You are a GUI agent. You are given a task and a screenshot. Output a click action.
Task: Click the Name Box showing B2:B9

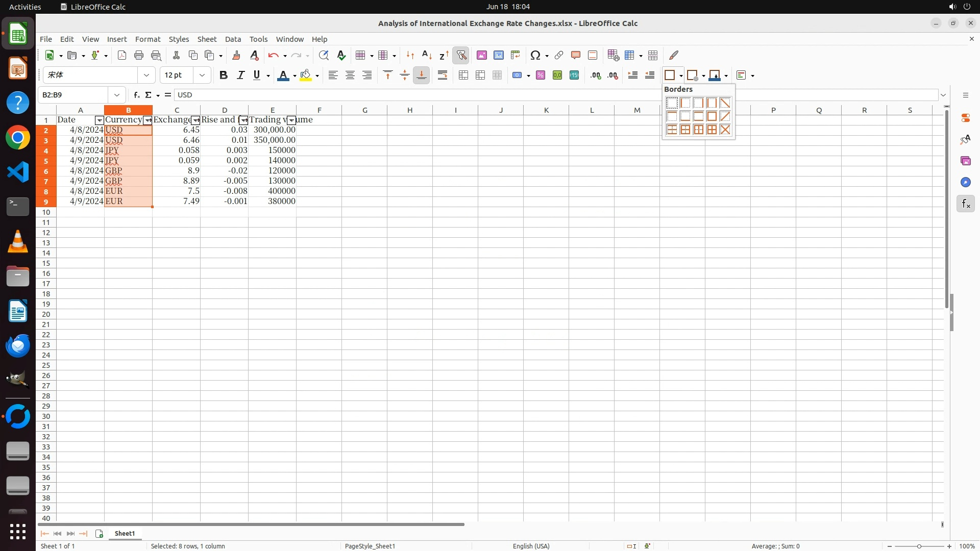(x=75, y=95)
